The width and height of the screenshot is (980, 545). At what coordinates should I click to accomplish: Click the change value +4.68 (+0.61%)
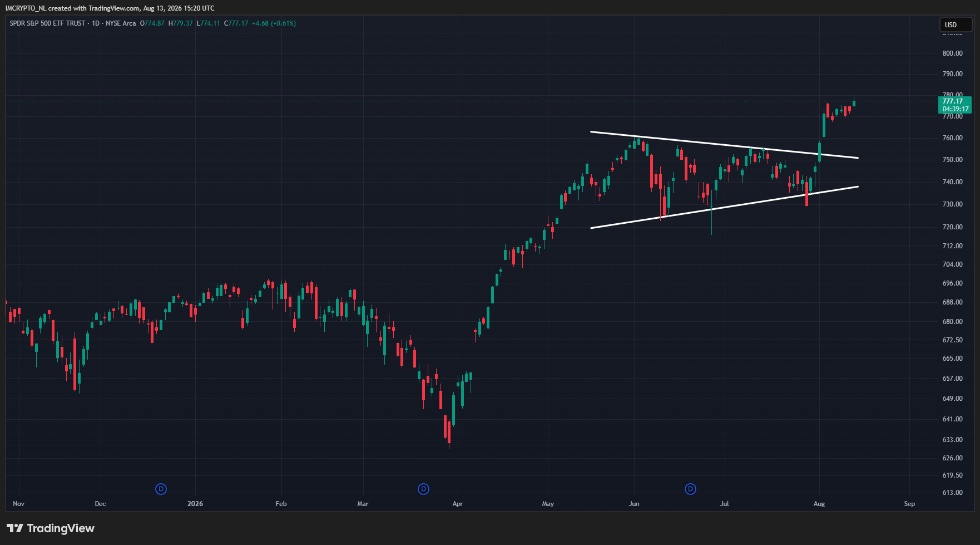274,23
